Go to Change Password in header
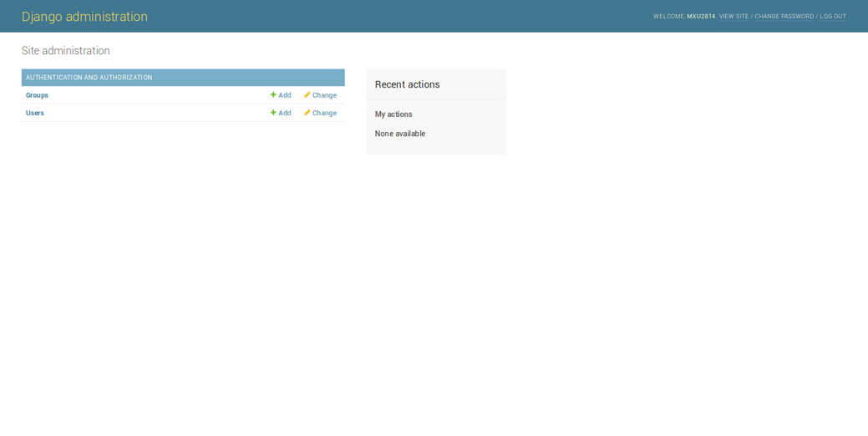868x436 pixels. click(x=784, y=17)
